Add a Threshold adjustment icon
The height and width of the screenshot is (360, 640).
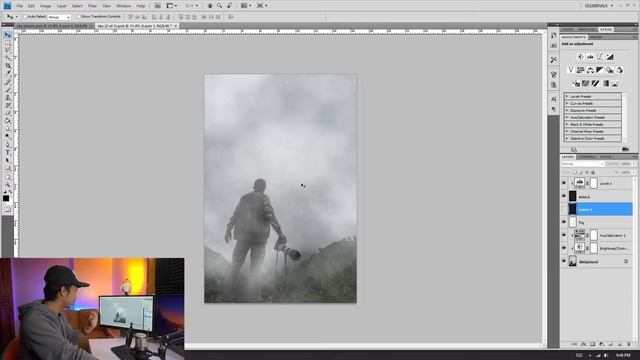596,84
